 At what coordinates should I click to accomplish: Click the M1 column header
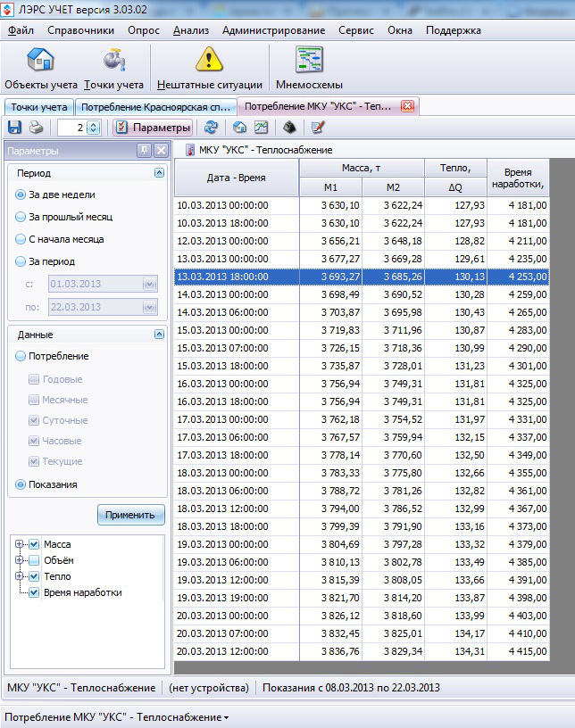330,187
